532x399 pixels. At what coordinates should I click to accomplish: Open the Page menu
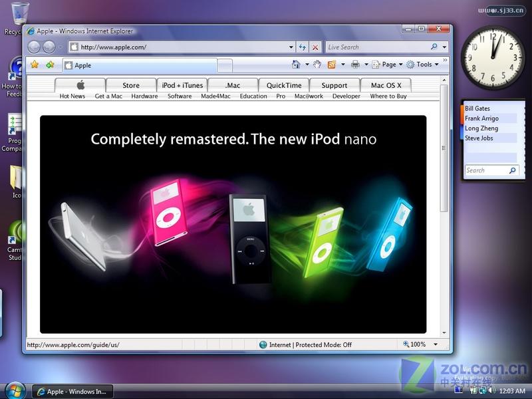(x=387, y=64)
